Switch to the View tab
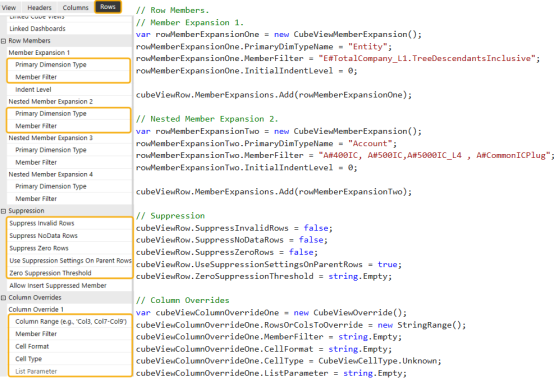The width and height of the screenshot is (554, 378). pos(9,7)
